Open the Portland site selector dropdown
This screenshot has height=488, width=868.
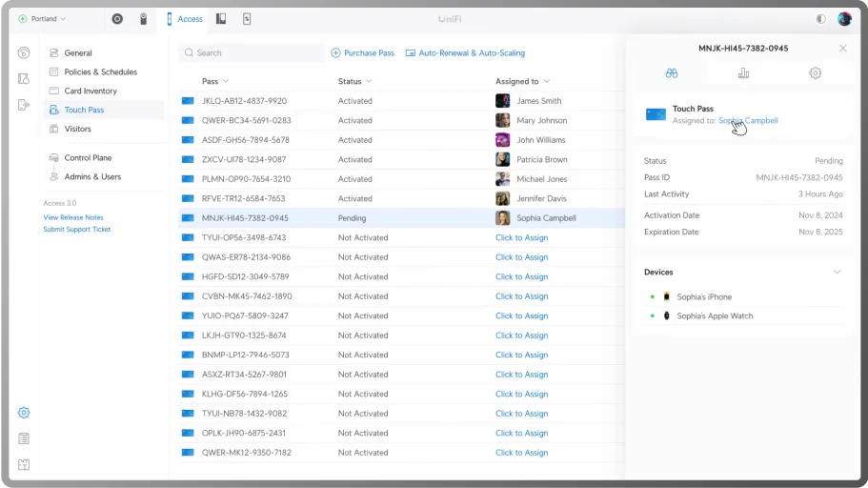coord(42,19)
